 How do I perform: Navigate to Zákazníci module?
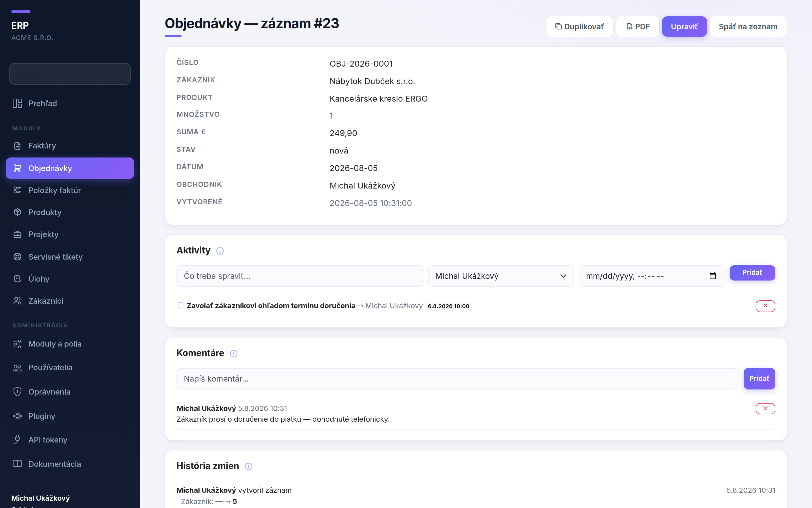[x=70, y=301]
